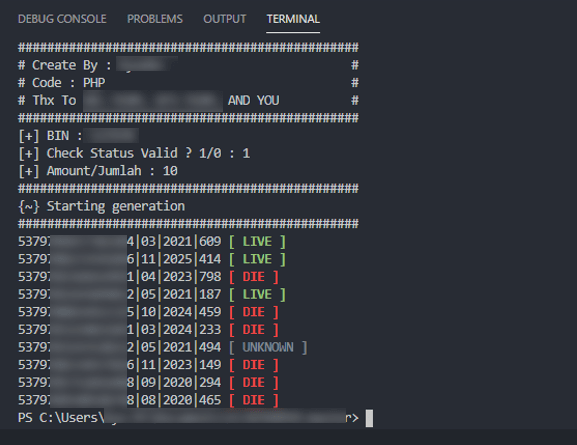
Task: Select the OUTPUT tab
Action: 224,19
